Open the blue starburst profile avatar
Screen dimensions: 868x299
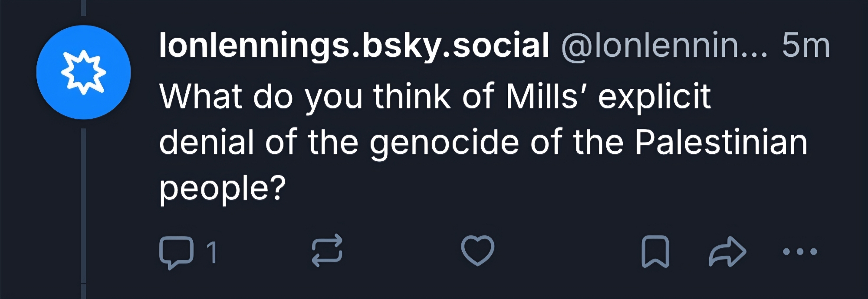click(x=83, y=72)
